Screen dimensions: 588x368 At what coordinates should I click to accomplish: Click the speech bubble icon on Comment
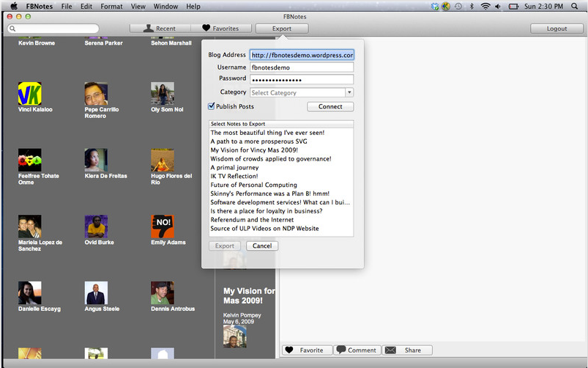pyautogui.click(x=341, y=350)
